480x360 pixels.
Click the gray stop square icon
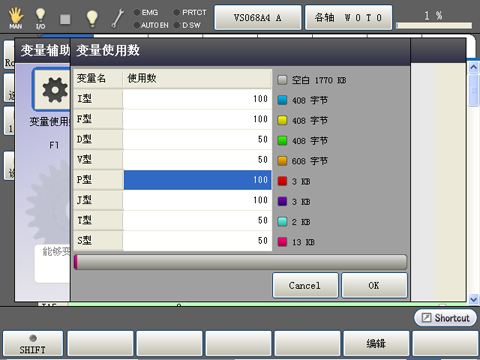pyautogui.click(x=65, y=19)
